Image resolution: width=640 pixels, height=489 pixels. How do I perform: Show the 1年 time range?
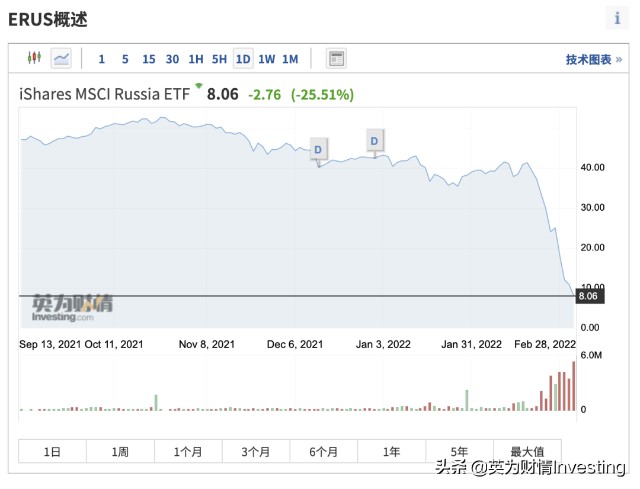tap(391, 451)
